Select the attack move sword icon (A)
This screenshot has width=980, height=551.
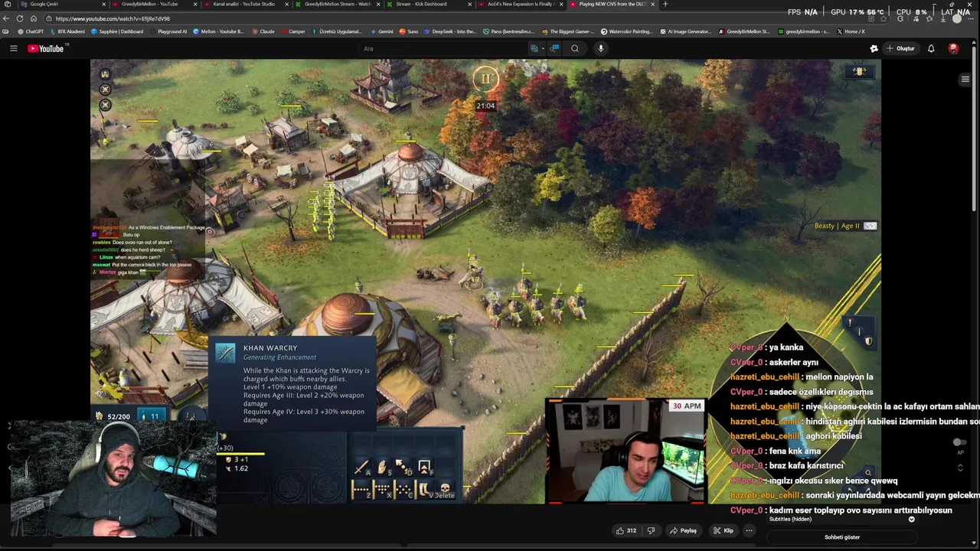click(x=361, y=467)
